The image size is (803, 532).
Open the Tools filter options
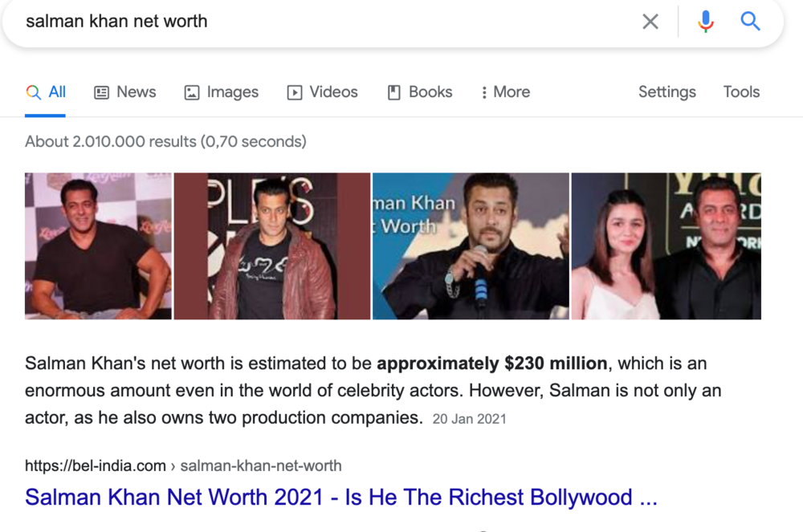741,92
